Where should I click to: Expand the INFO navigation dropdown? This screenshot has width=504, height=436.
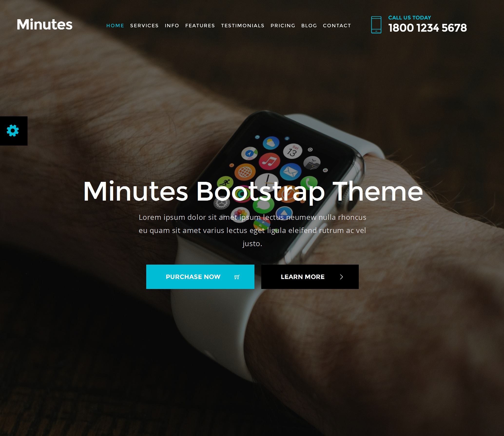pos(171,25)
